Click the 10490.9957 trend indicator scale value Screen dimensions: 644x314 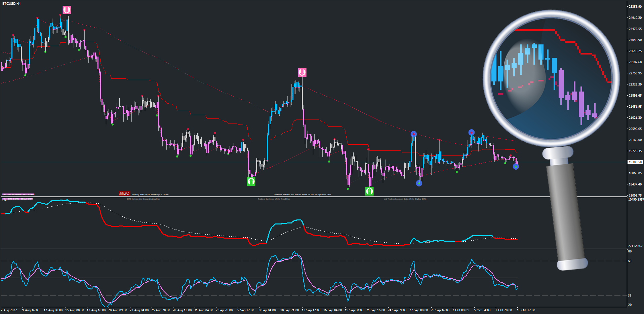pos(636,200)
